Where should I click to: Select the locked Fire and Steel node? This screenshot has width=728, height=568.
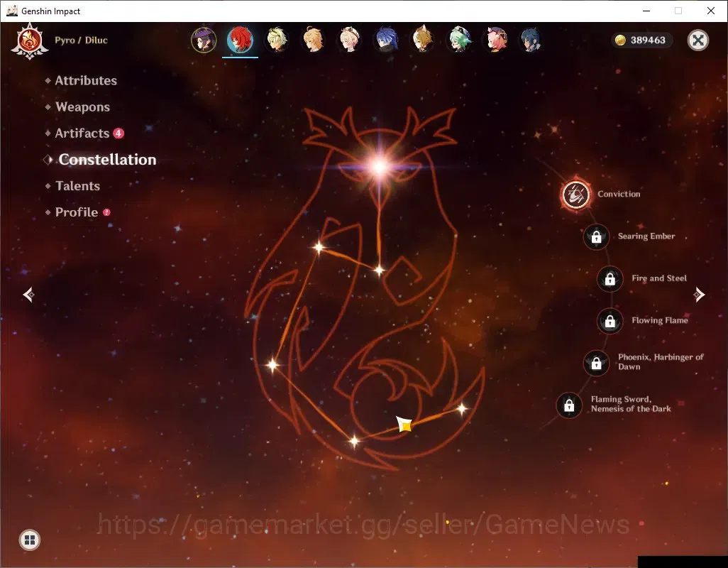pyautogui.click(x=610, y=278)
